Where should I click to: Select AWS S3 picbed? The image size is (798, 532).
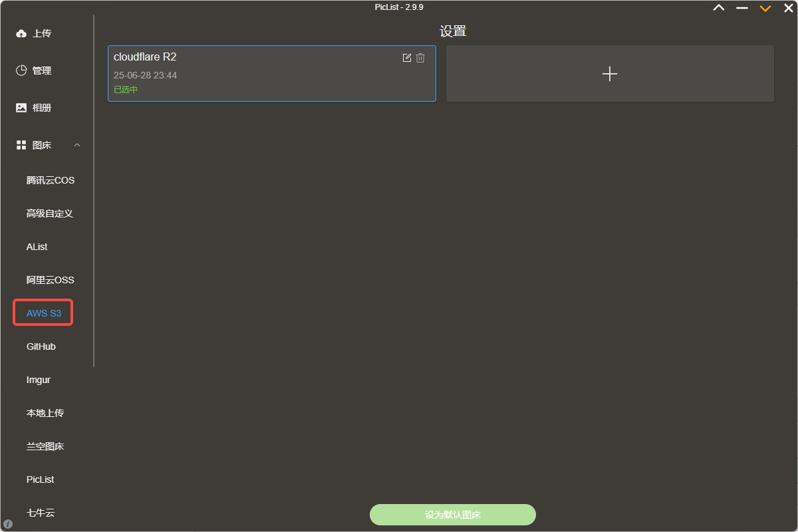click(x=44, y=313)
